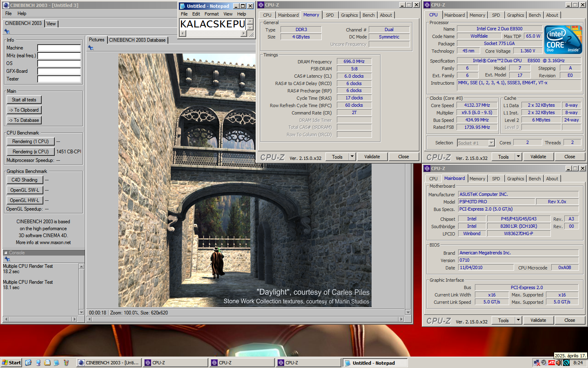Click the paint brushes quick launch icon

pyautogui.click(x=66, y=363)
